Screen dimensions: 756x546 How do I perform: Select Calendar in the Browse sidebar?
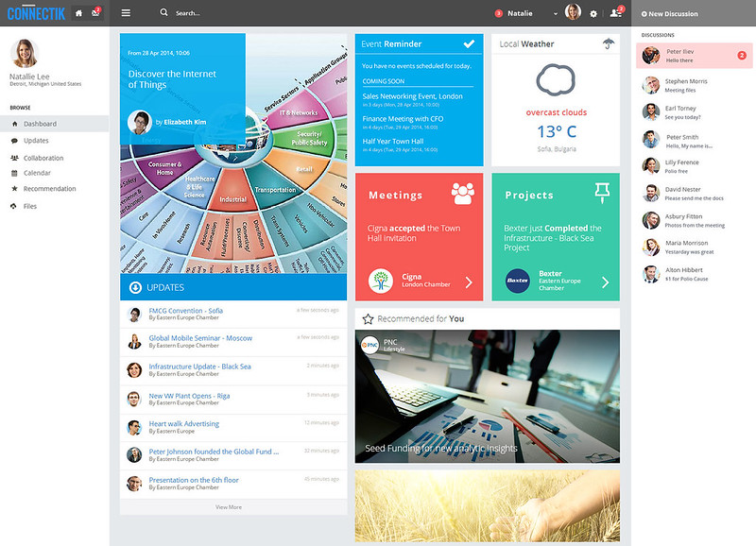click(38, 173)
